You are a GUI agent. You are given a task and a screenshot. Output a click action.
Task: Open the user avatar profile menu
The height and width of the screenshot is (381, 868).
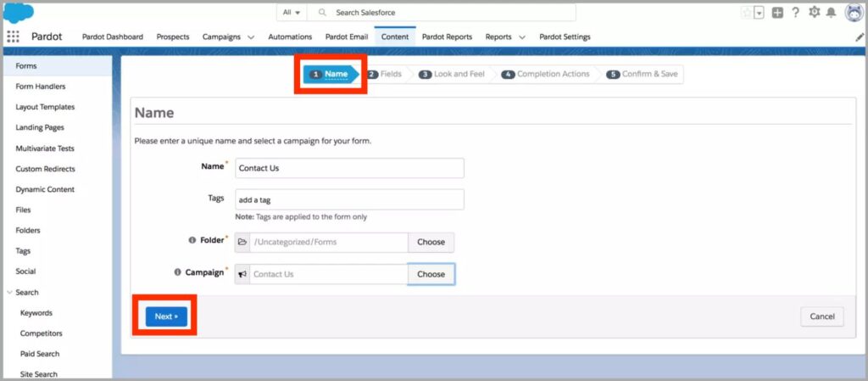click(854, 12)
